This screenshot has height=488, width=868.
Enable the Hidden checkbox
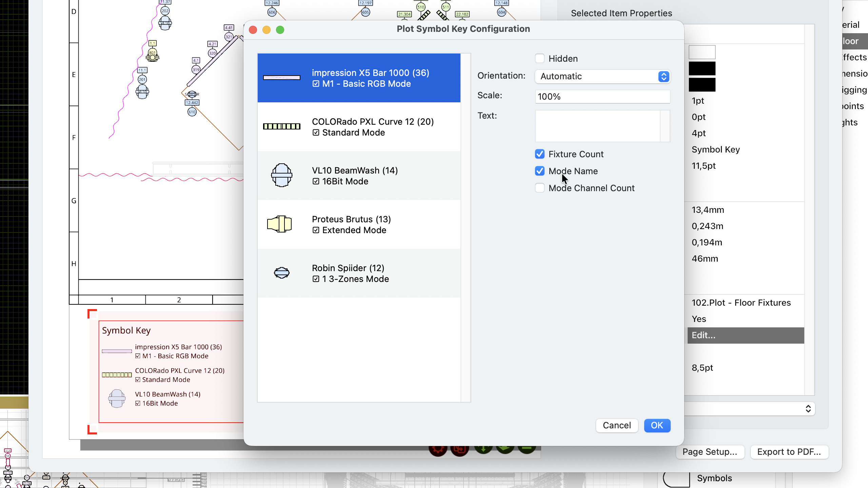click(540, 59)
